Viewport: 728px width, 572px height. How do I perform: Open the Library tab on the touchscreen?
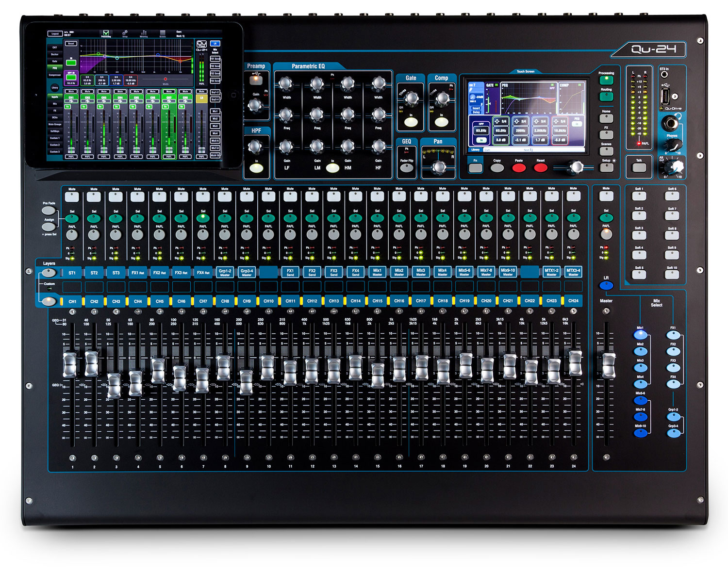click(475, 149)
